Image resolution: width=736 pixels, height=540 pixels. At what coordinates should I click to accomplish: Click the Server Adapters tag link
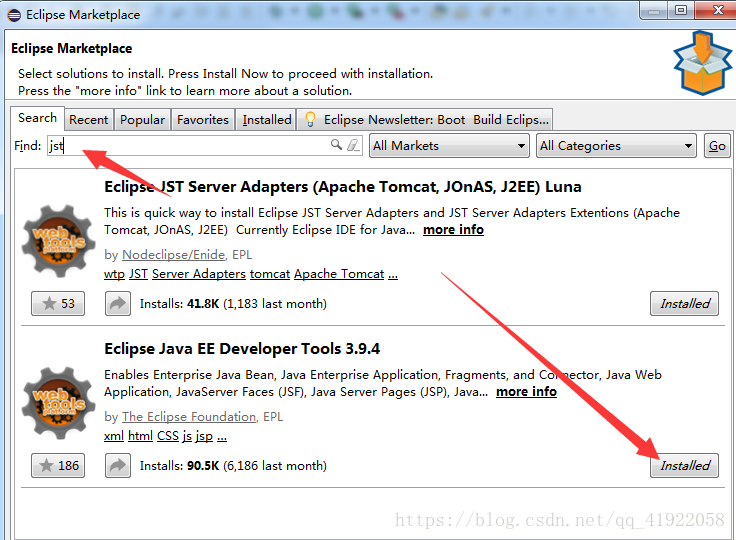pyautogui.click(x=199, y=274)
